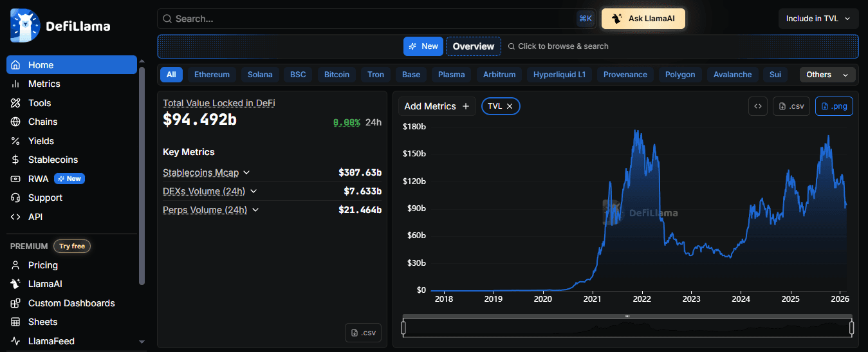Expand DEXs Volume (24h) details
Screen dimensions: 868x352
pyautogui.click(x=254, y=191)
